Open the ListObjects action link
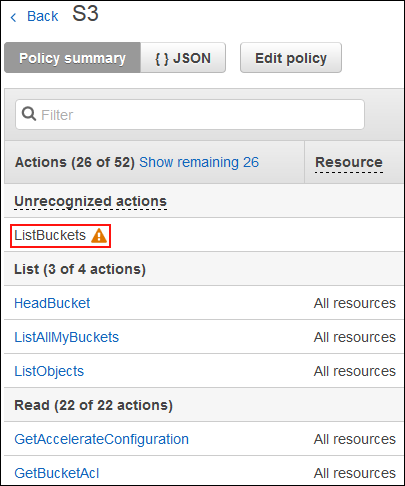 point(49,371)
